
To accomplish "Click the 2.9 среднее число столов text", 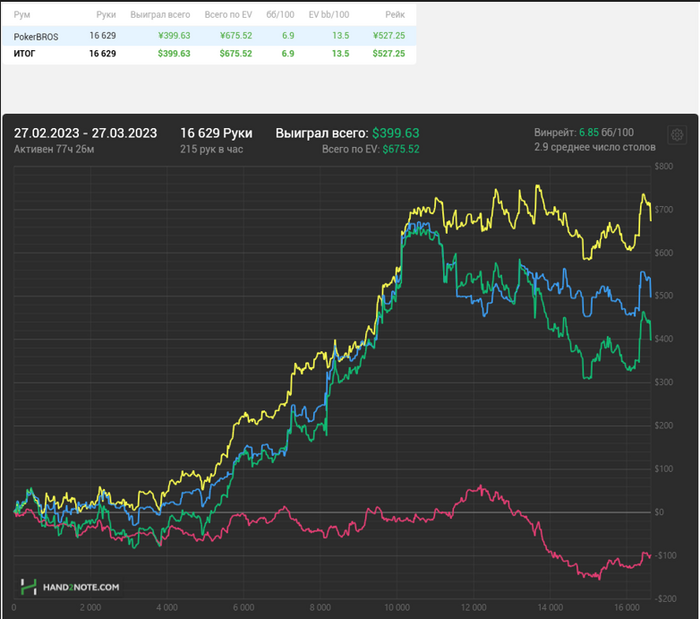I will (x=595, y=147).
